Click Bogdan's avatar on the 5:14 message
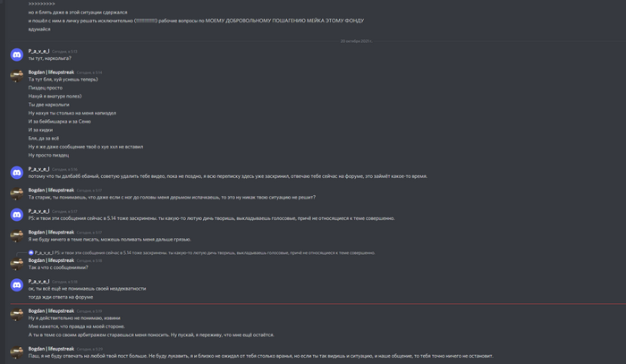This screenshot has width=626, height=364. coord(17,76)
